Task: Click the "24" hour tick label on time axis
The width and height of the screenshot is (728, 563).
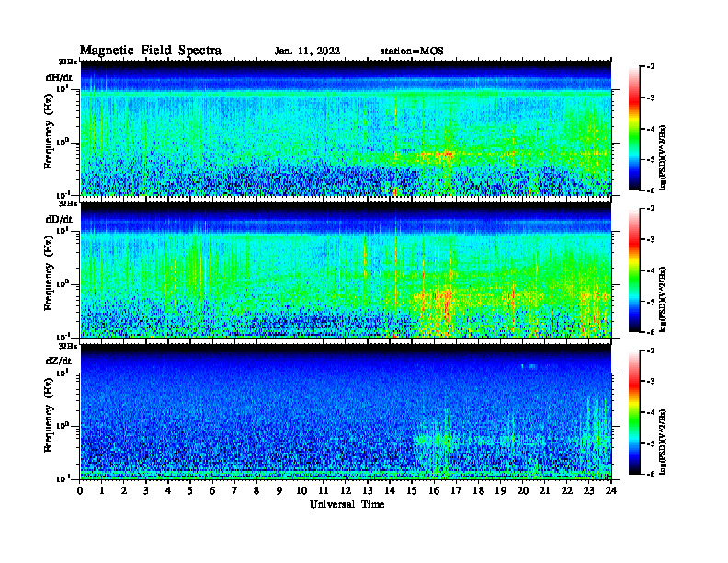Action: [611, 490]
